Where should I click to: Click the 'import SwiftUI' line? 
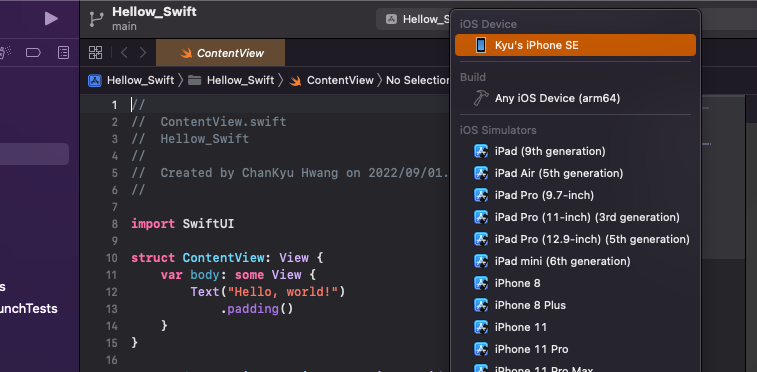tap(182, 224)
